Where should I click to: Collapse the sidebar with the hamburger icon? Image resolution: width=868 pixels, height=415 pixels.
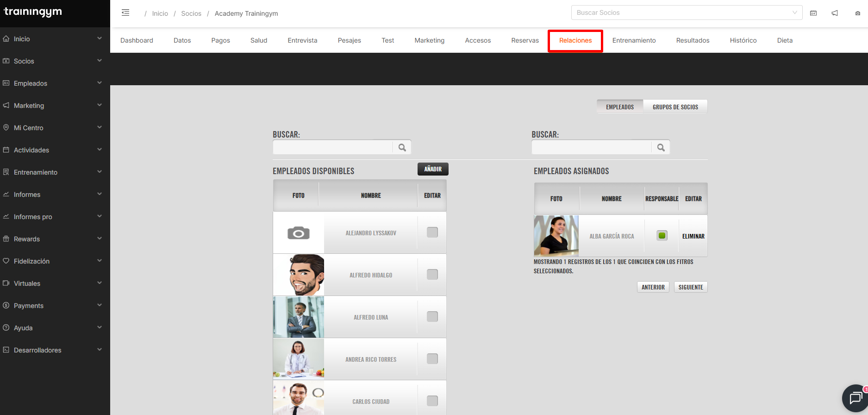[125, 13]
